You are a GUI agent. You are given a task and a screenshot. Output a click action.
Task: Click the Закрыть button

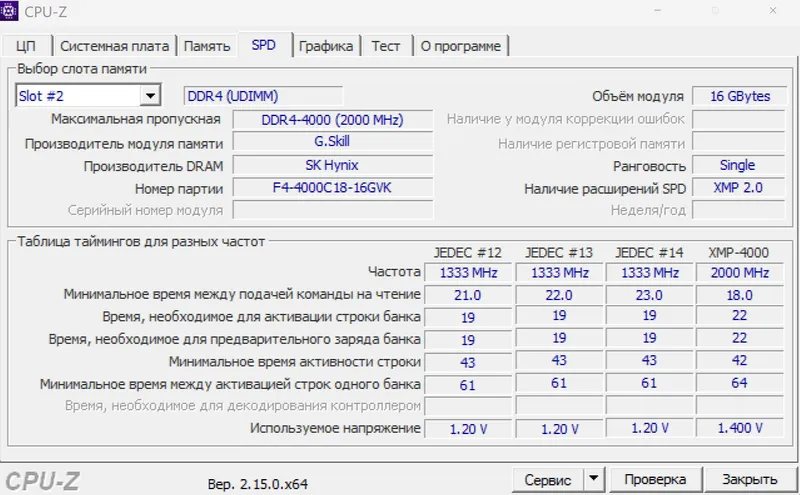point(750,479)
